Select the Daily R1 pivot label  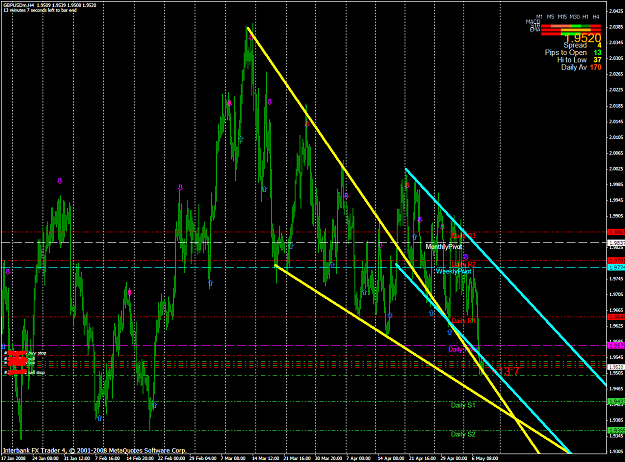[x=464, y=321]
